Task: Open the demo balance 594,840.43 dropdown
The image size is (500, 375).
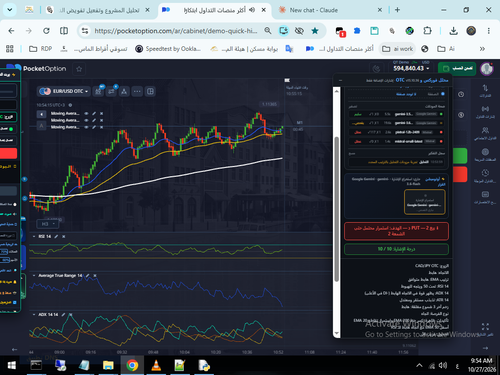Action: [411, 68]
